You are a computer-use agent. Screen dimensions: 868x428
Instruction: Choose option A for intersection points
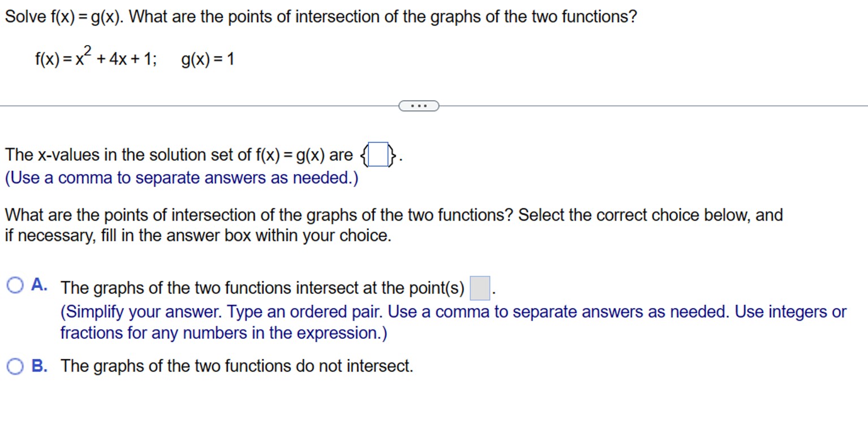coord(15,286)
